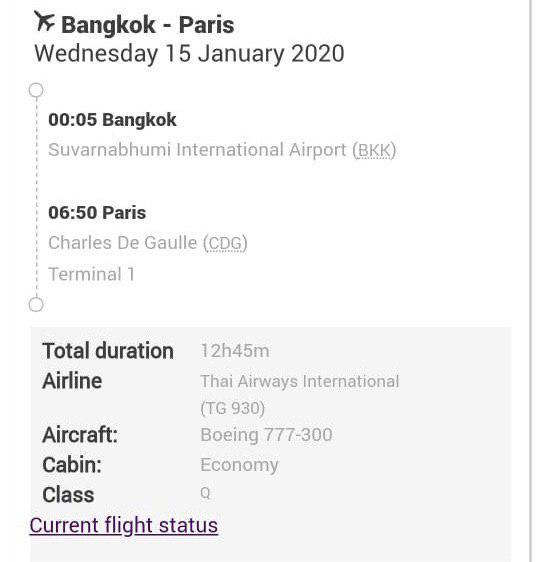
Task: Click the TG 930 flight number
Action: pyautogui.click(x=233, y=408)
